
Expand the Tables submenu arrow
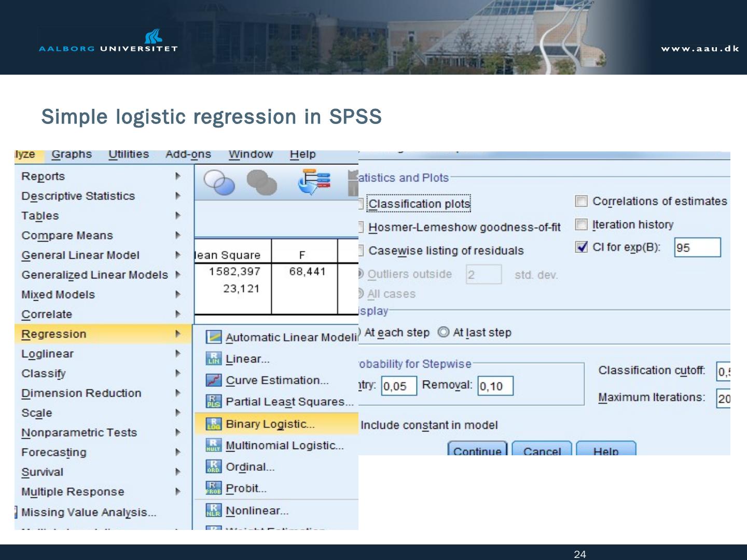click(x=178, y=216)
